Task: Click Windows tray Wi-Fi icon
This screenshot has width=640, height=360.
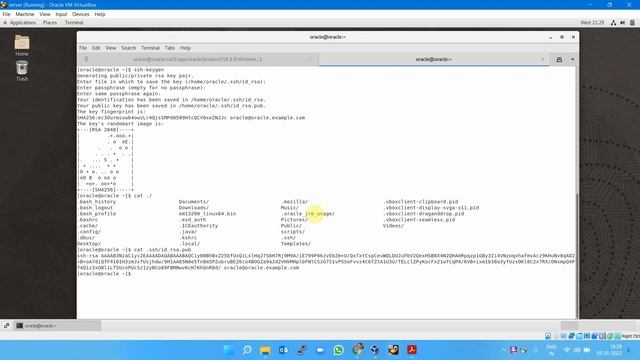Action: pyautogui.click(x=567, y=350)
